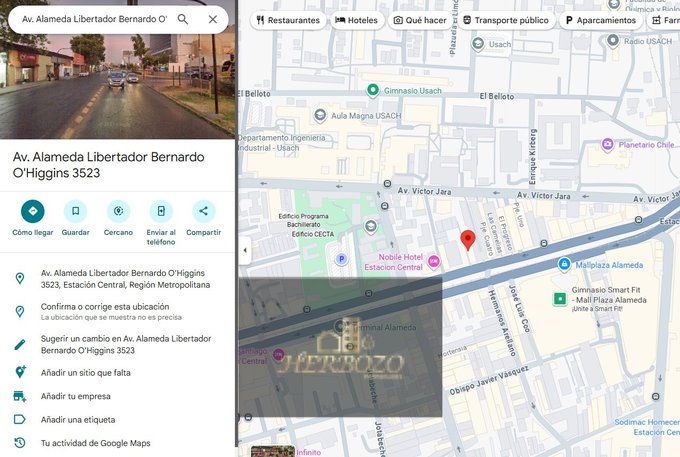Choose the Qué hacer chip
This screenshot has height=457, width=680.
[420, 20]
